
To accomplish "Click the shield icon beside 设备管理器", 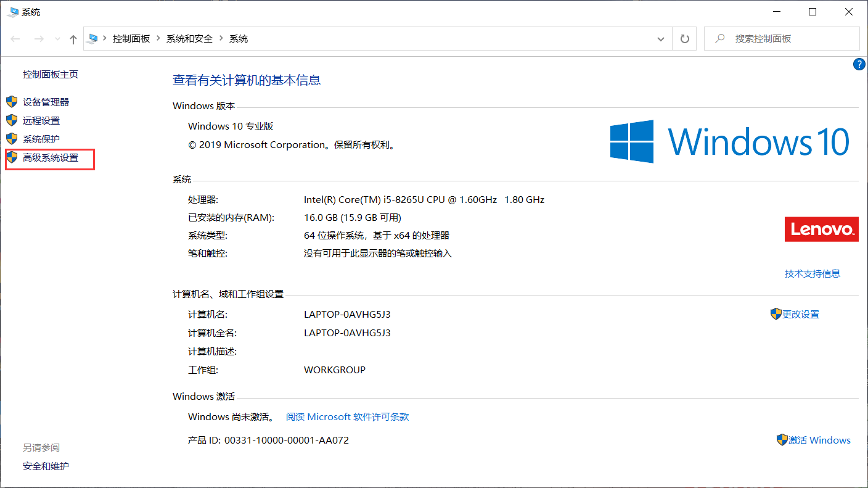I will click(12, 102).
